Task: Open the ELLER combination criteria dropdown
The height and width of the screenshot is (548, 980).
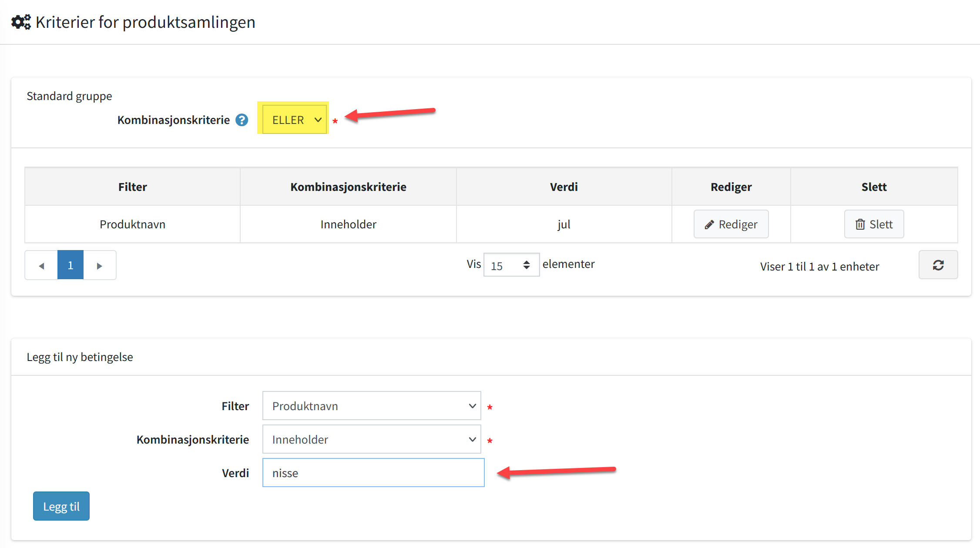Action: [295, 120]
